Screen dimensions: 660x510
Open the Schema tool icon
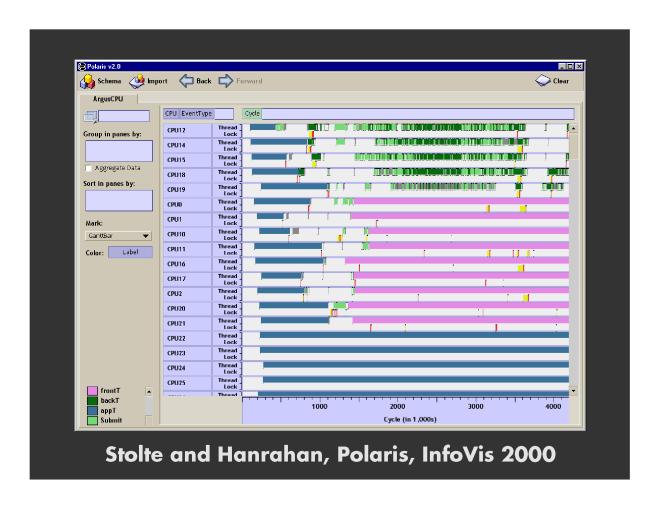(x=88, y=81)
